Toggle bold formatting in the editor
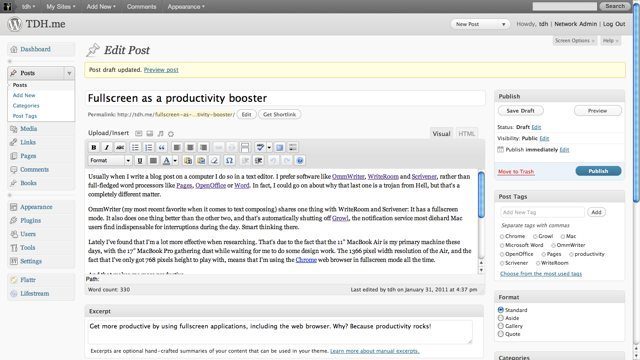640x360 pixels. click(x=93, y=147)
